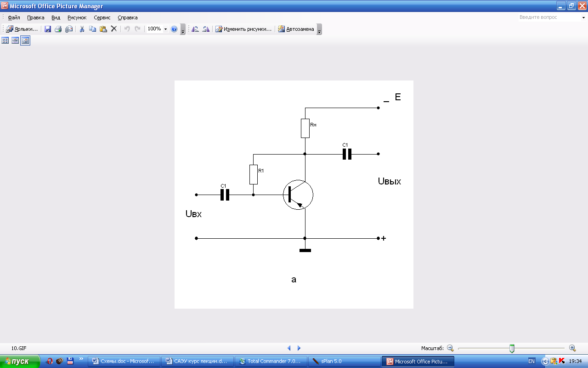Switch to filmstrip view
588x368 pixels.
point(15,40)
